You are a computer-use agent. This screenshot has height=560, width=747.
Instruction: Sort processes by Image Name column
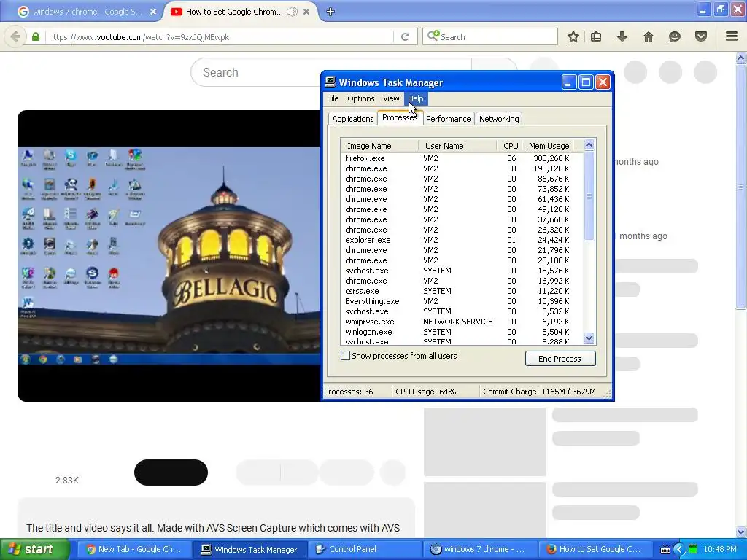pos(379,146)
